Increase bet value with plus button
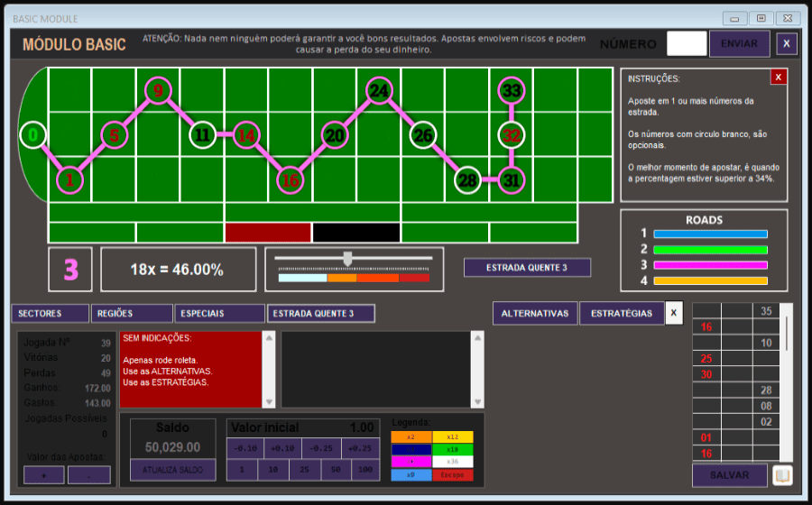The height and width of the screenshot is (505, 812). click(45, 475)
